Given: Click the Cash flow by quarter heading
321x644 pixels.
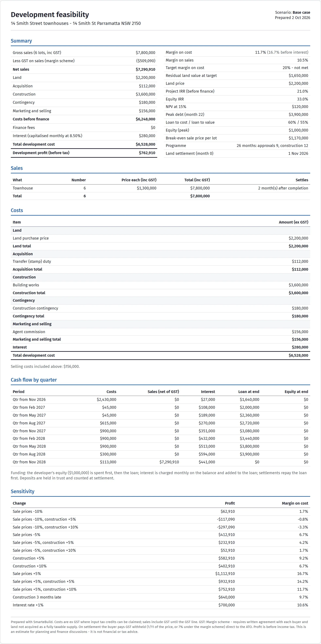Looking at the screenshot, I should 34,380.
